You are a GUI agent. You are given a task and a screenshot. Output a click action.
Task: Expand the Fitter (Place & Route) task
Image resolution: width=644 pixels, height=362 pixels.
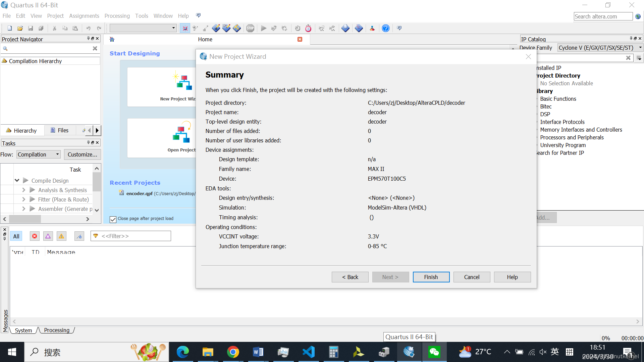point(23,199)
